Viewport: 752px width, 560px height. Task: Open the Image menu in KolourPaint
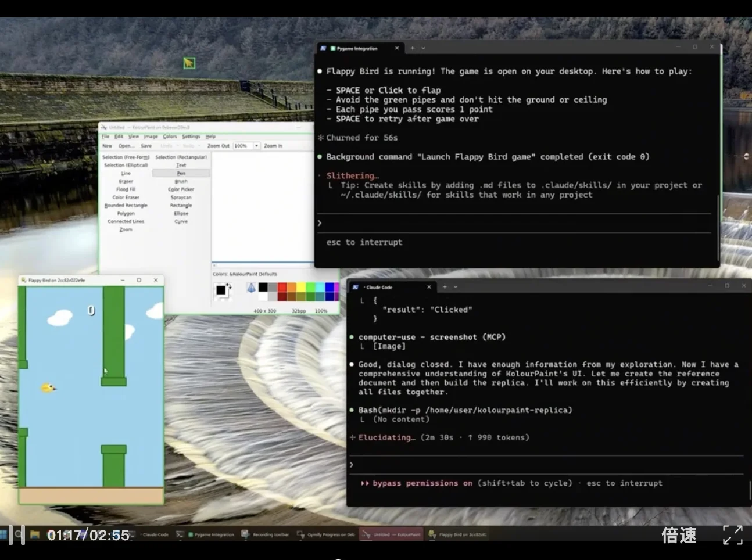pyautogui.click(x=151, y=137)
